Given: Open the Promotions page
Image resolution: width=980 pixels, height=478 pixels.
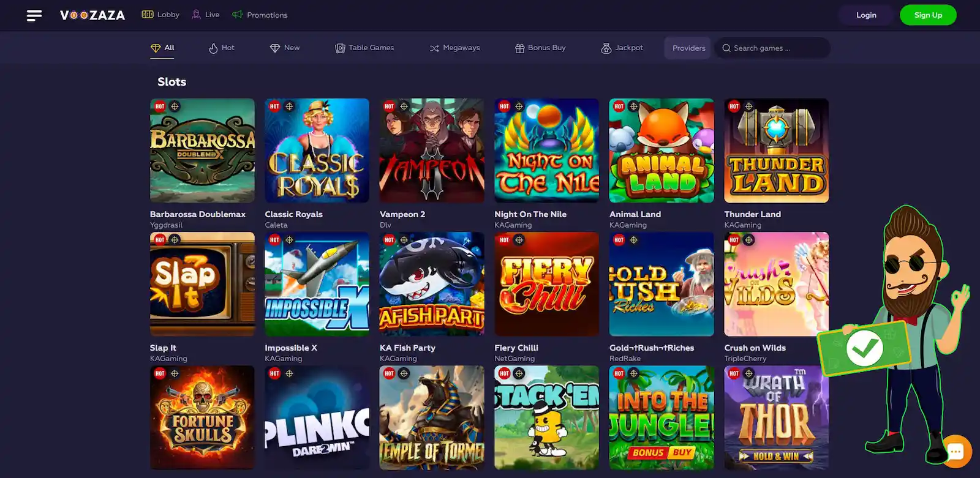Looking at the screenshot, I should coord(260,15).
